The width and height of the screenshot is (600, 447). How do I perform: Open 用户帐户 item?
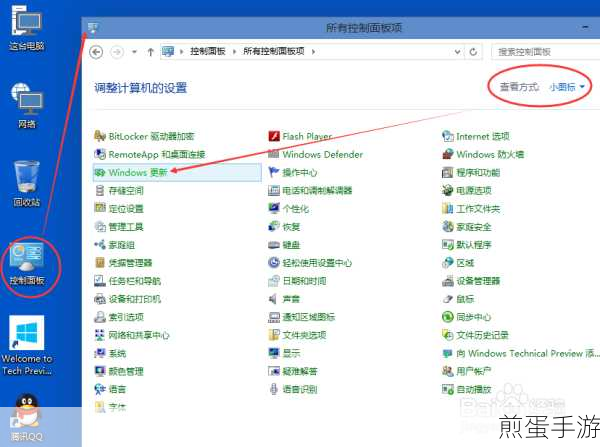(467, 371)
